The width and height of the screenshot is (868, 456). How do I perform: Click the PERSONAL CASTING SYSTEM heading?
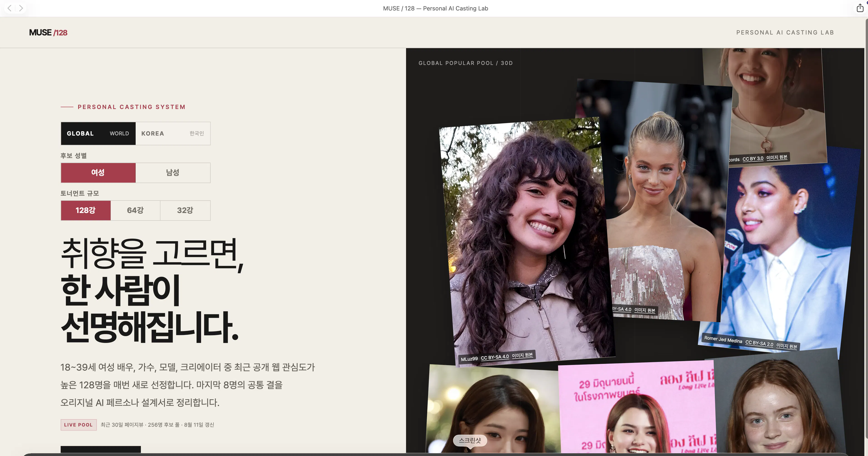131,107
